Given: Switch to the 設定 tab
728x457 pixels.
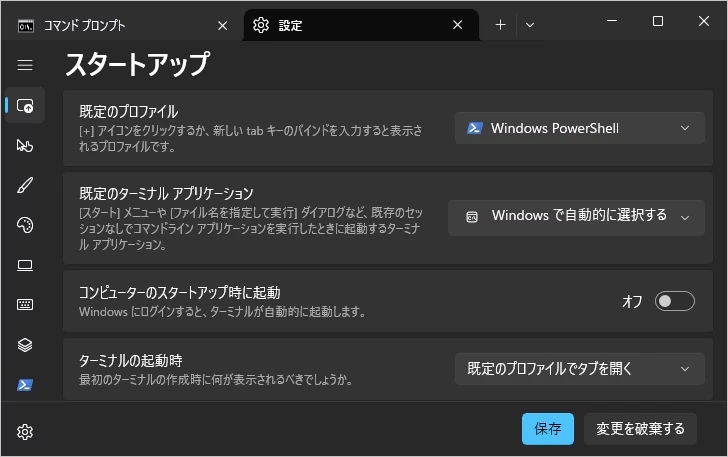Looking at the screenshot, I should tap(361, 25).
